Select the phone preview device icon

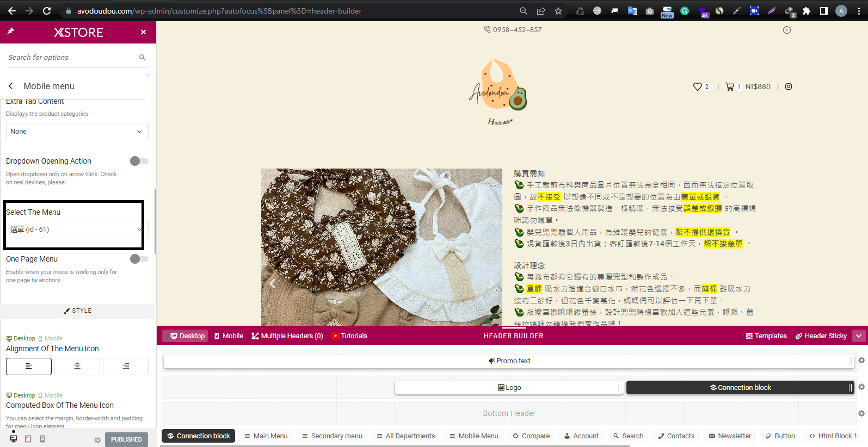pyautogui.click(x=42, y=439)
